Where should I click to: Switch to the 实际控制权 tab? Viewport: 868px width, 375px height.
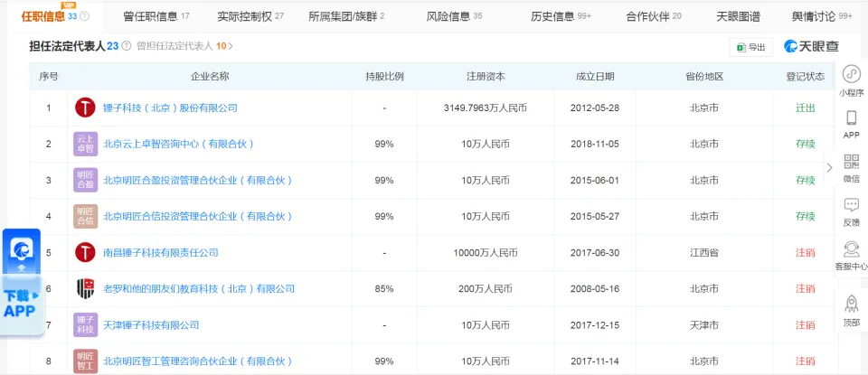tap(250, 16)
